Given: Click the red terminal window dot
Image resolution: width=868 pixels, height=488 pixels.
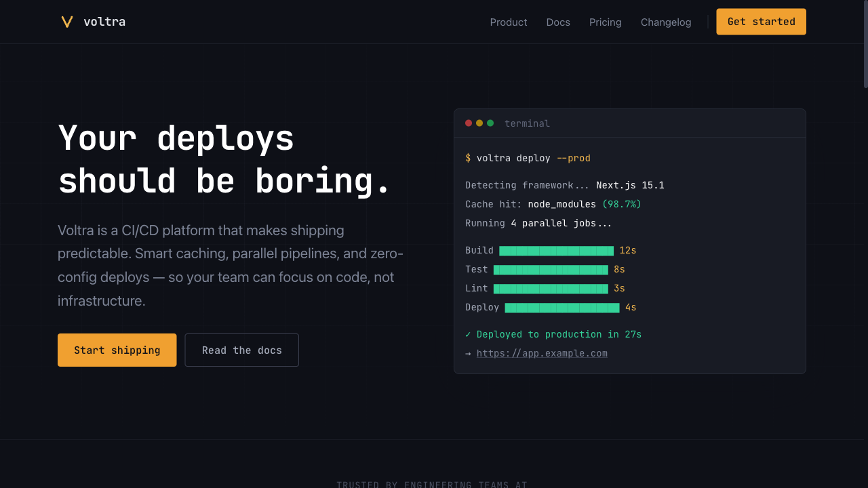Looking at the screenshot, I should (469, 123).
